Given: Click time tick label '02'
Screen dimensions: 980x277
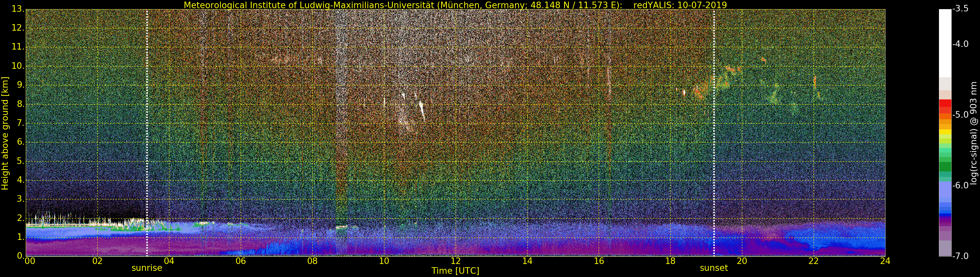Looking at the screenshot, I should coord(97,261).
